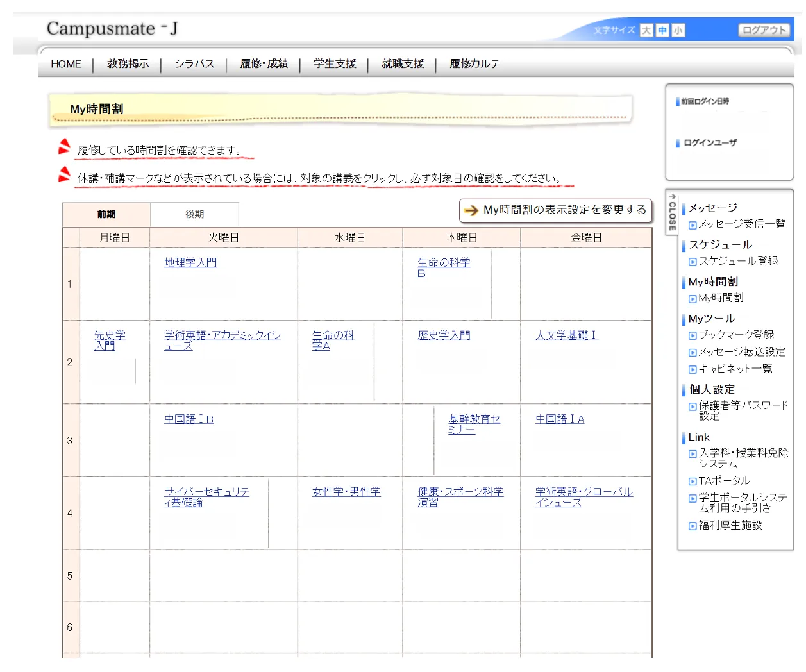
Task: Open the 履修・成績 menu
Action: [x=264, y=64]
